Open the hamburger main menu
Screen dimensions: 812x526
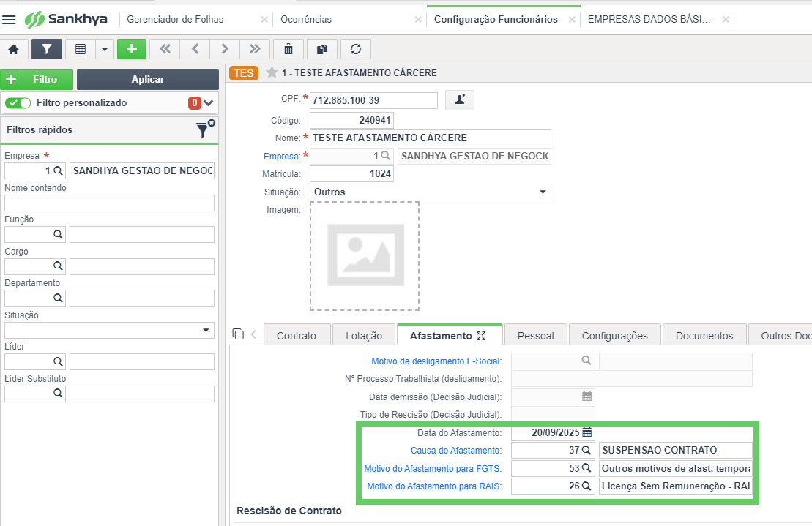[x=9, y=20]
